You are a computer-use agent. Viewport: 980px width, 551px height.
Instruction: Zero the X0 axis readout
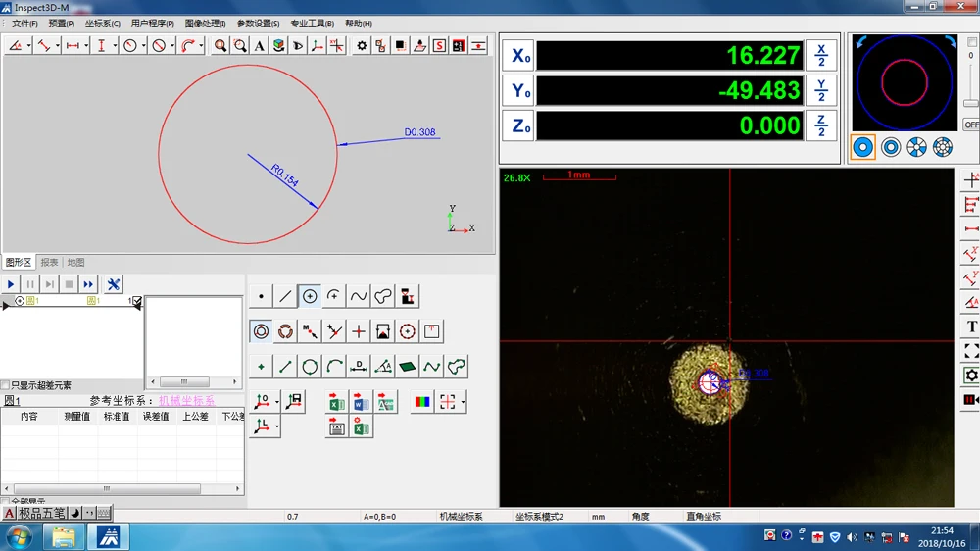[x=518, y=56]
